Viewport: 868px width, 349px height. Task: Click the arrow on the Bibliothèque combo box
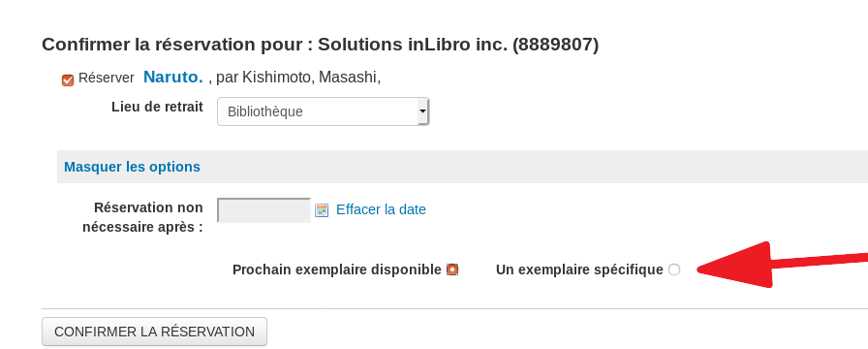click(x=423, y=111)
